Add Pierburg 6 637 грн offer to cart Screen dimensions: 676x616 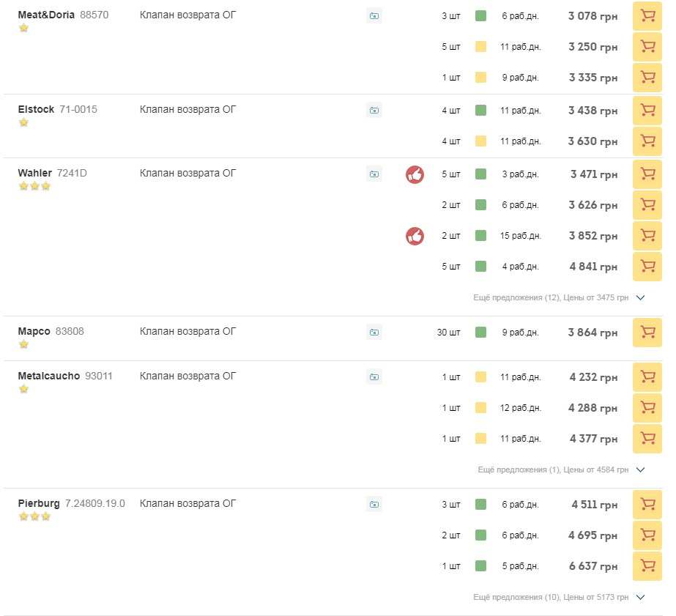[x=647, y=566]
